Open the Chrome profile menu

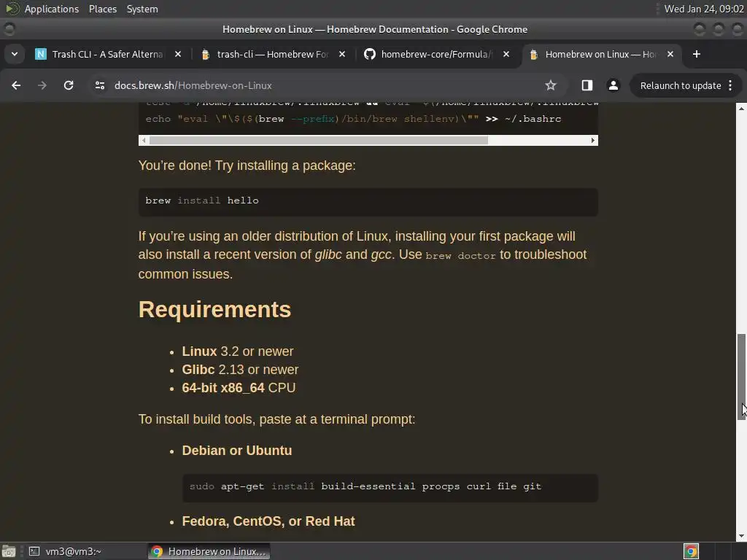click(613, 85)
